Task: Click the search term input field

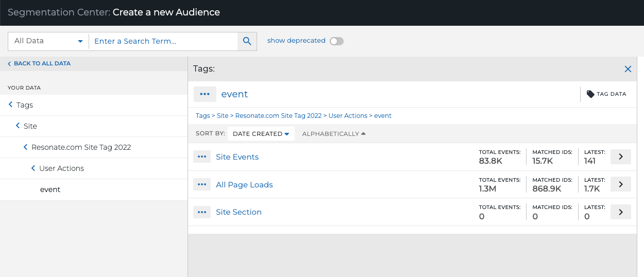Action: (163, 41)
